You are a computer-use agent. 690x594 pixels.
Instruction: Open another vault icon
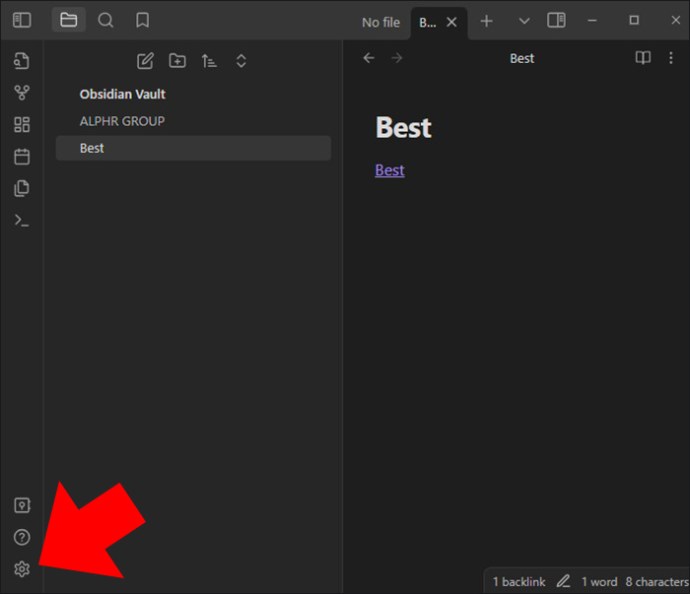22,505
